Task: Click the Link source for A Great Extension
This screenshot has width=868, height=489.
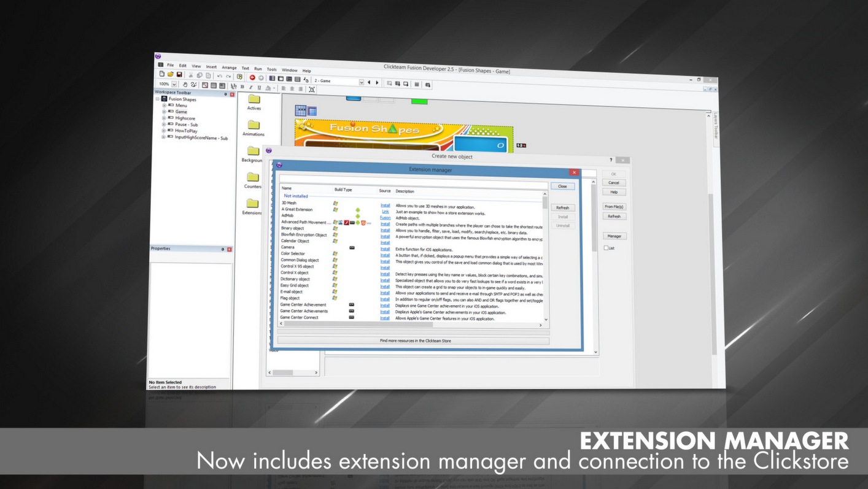Action: [x=386, y=211]
